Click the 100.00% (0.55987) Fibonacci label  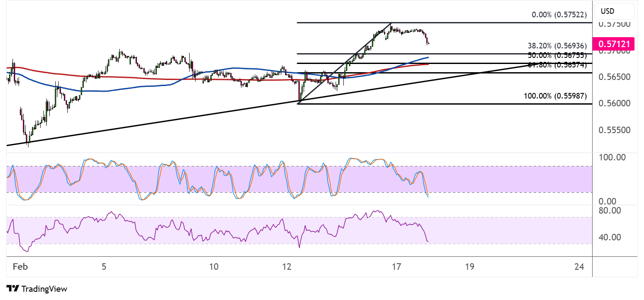pyautogui.click(x=555, y=96)
